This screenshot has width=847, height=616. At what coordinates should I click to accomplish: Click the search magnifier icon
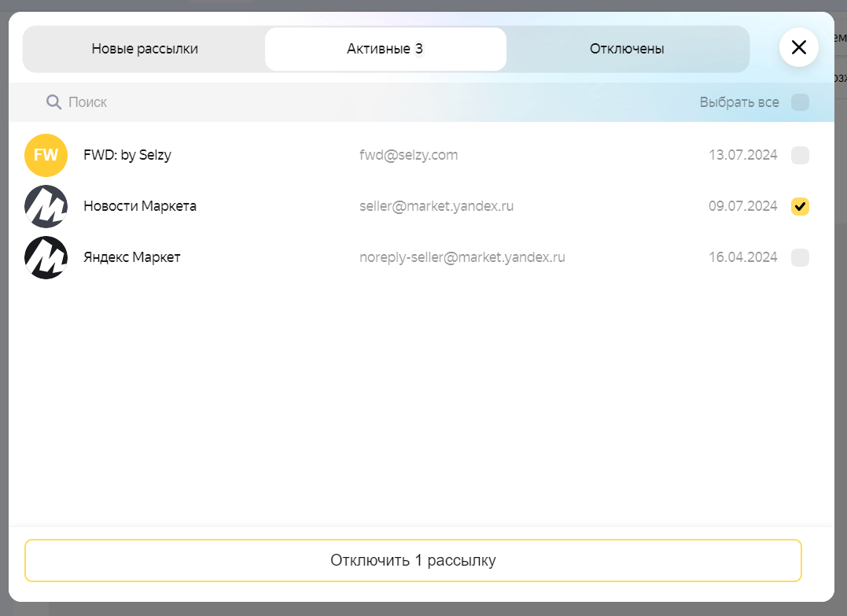(x=53, y=101)
